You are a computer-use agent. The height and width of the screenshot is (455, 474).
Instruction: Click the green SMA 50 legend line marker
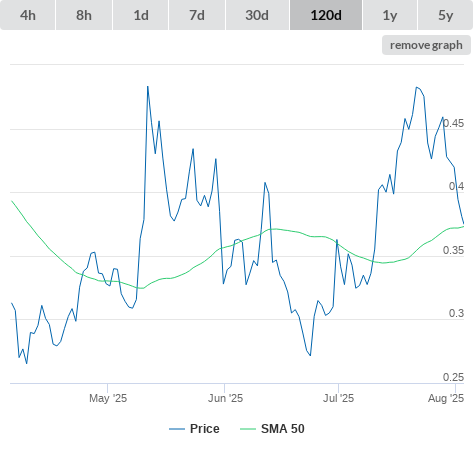tap(248, 429)
